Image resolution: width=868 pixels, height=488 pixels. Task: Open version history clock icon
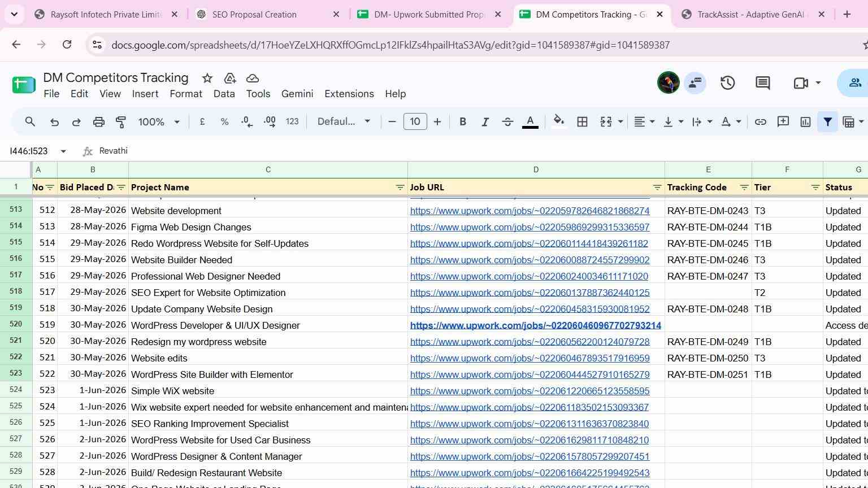727,83
